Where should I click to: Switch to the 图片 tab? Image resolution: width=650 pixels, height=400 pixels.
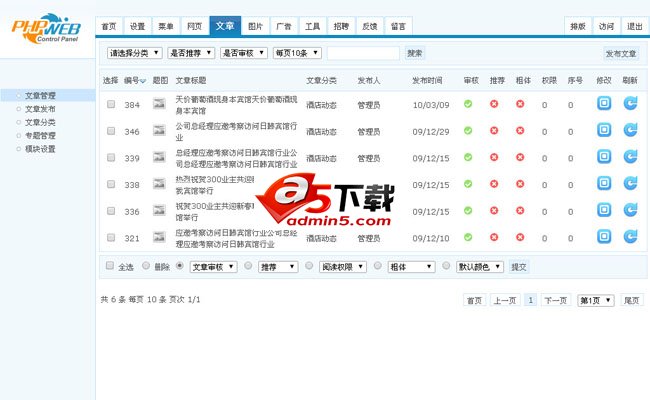click(x=255, y=27)
